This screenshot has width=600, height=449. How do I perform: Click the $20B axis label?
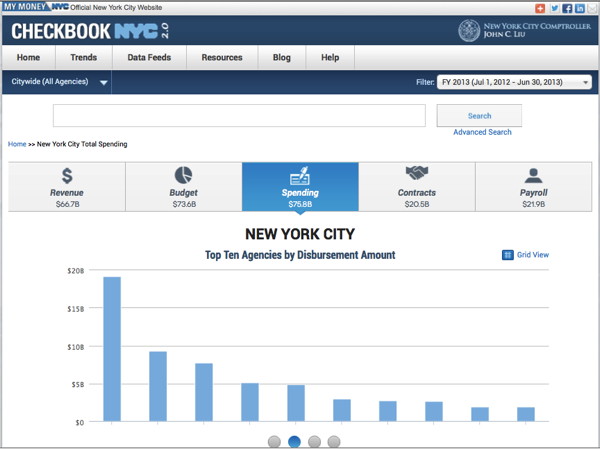[x=76, y=271]
